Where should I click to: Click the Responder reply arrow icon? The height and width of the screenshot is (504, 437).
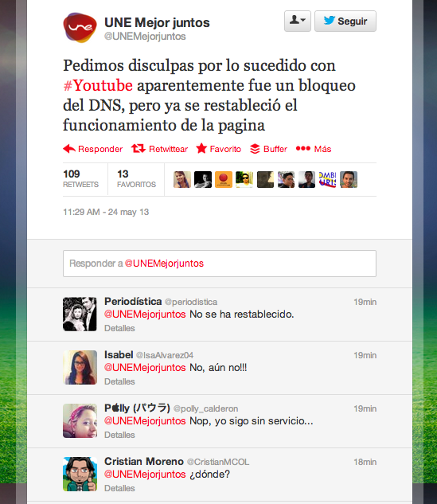point(69,149)
